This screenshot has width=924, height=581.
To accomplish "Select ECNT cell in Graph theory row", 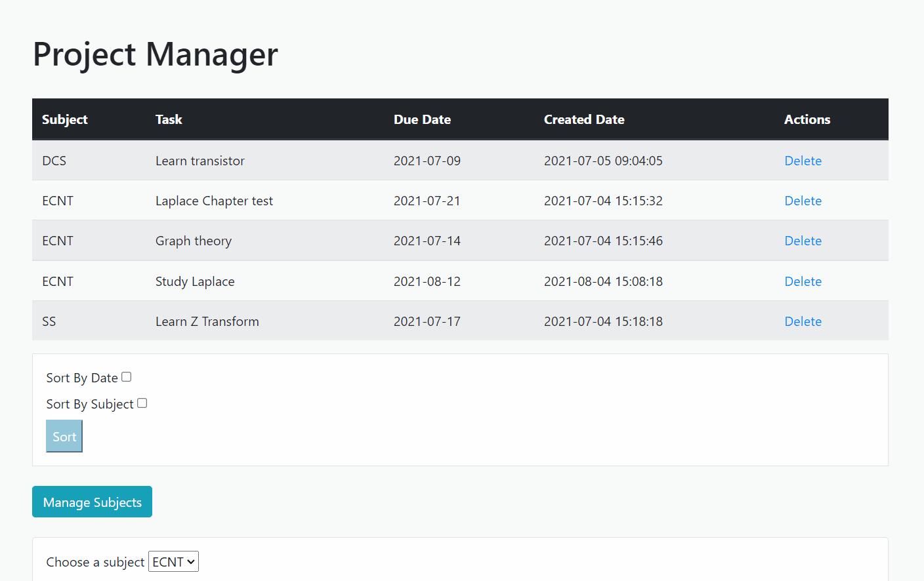I will point(58,241).
